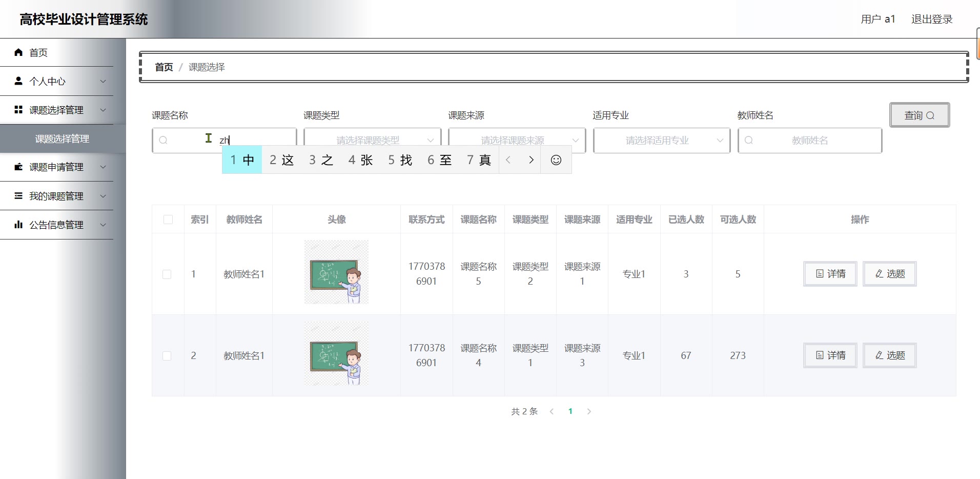Click the person icon beside 个人中心
The width and height of the screenshot is (980, 479).
click(x=18, y=81)
